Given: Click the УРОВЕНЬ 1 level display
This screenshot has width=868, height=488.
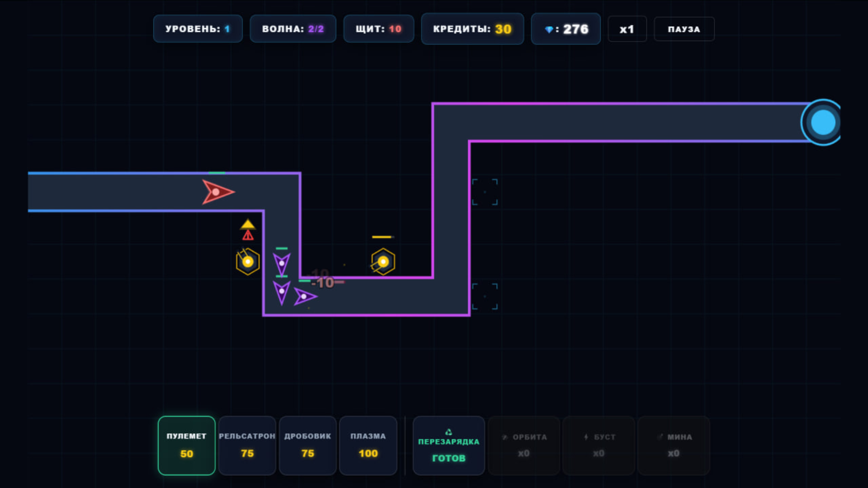Looking at the screenshot, I should [198, 28].
